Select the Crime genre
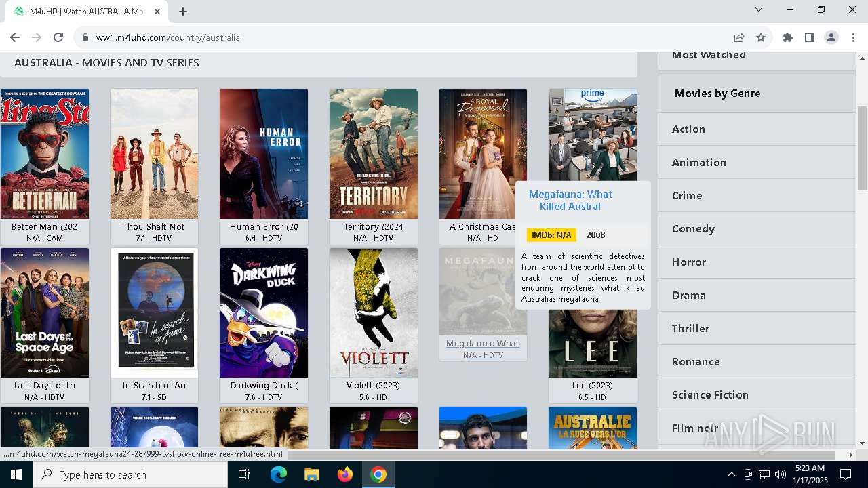 point(757,195)
